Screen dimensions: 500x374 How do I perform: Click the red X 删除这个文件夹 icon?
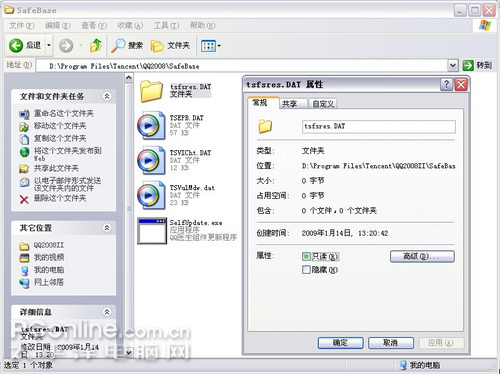24,199
